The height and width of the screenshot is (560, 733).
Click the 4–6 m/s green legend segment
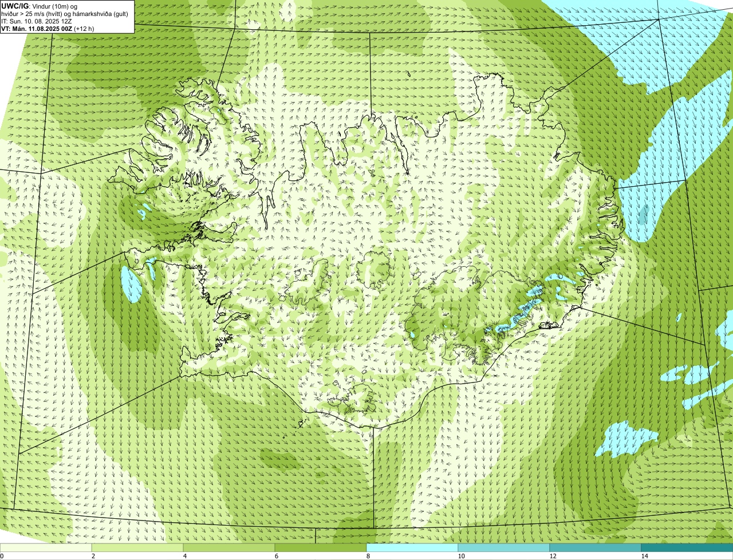click(x=229, y=548)
